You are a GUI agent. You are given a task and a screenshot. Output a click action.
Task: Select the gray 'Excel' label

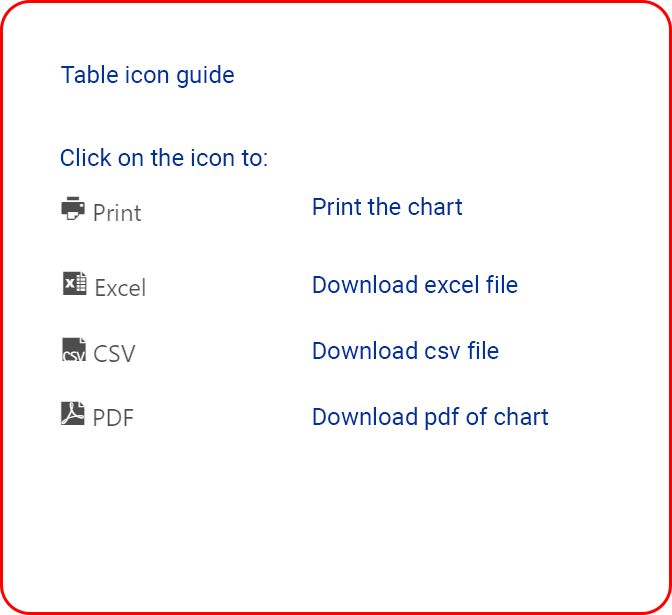[120, 288]
